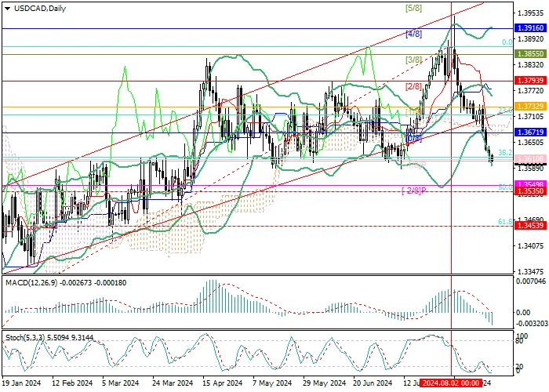Select the 1.38920 price axis value
Image resolution: width=549 pixels, height=392 pixels.
(x=532, y=39)
